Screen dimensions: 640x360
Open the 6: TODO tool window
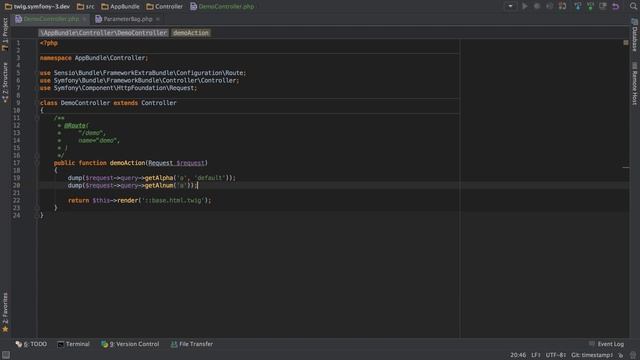[31, 344]
